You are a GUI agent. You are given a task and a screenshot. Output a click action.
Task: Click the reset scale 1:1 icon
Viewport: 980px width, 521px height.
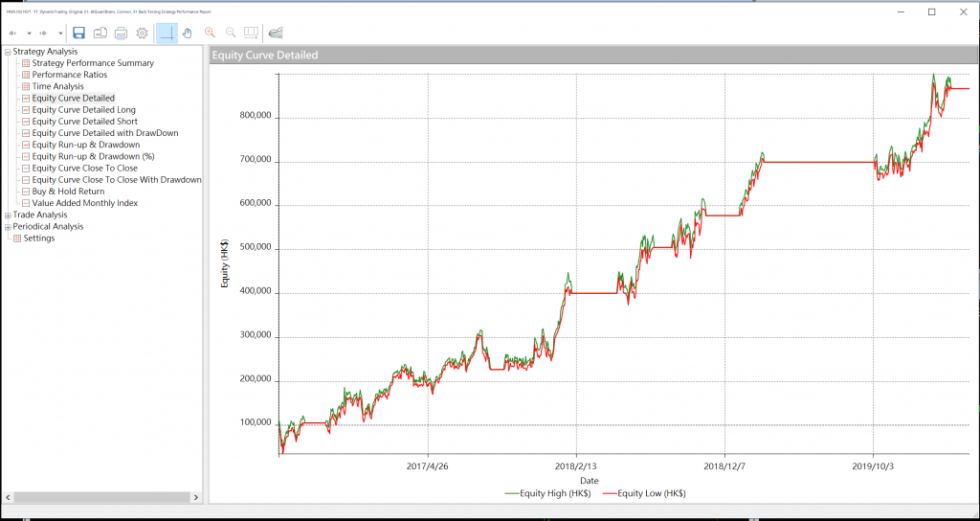coord(252,33)
